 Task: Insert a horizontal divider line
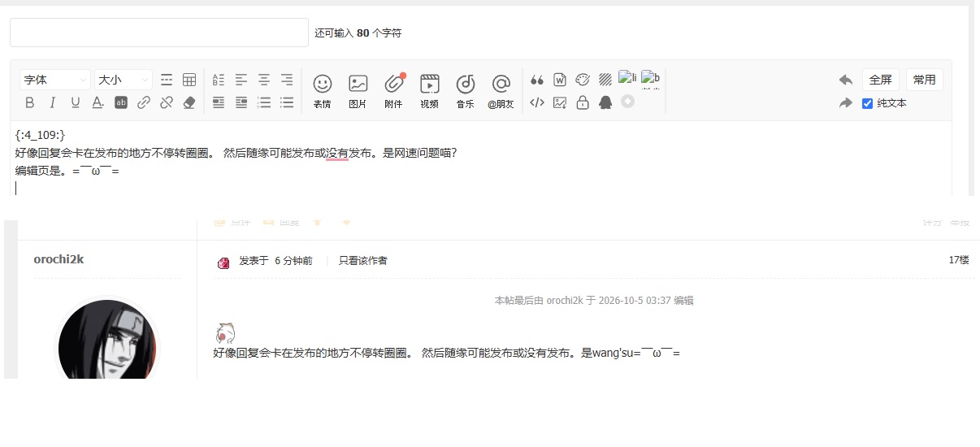[167, 80]
